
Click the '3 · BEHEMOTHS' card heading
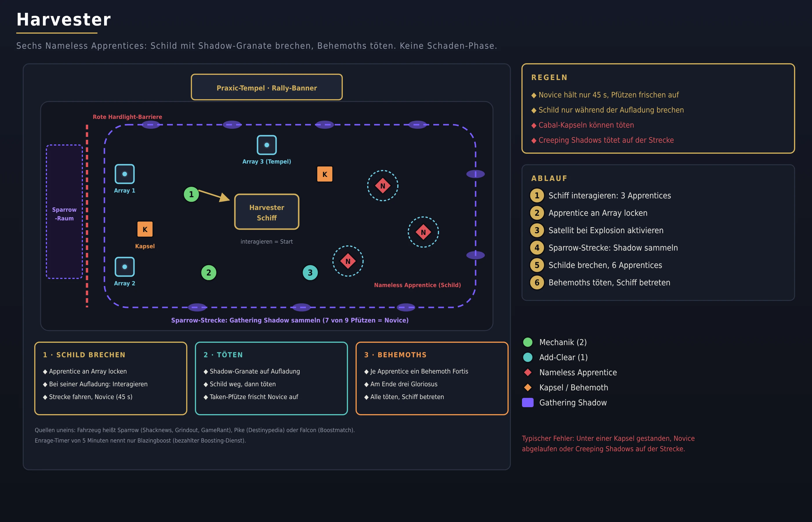click(x=395, y=355)
